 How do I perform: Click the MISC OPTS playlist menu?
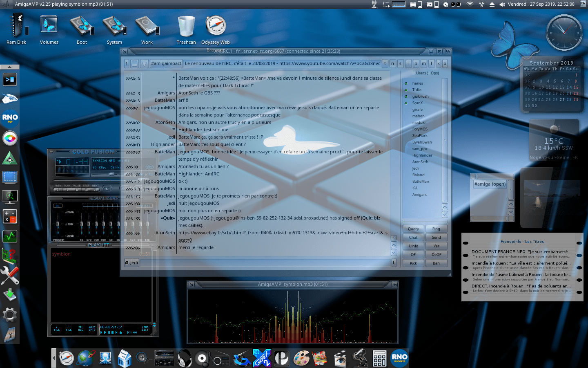point(92,329)
